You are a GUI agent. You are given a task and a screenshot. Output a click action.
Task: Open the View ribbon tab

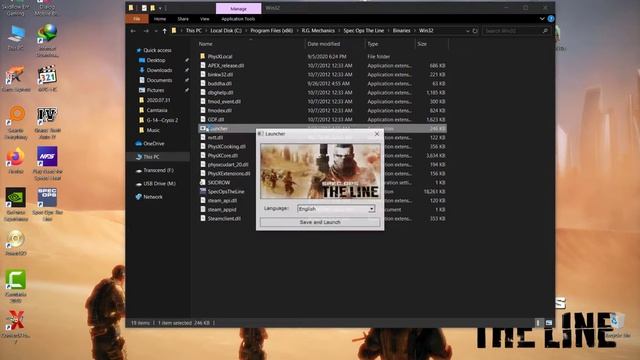coord(204,19)
